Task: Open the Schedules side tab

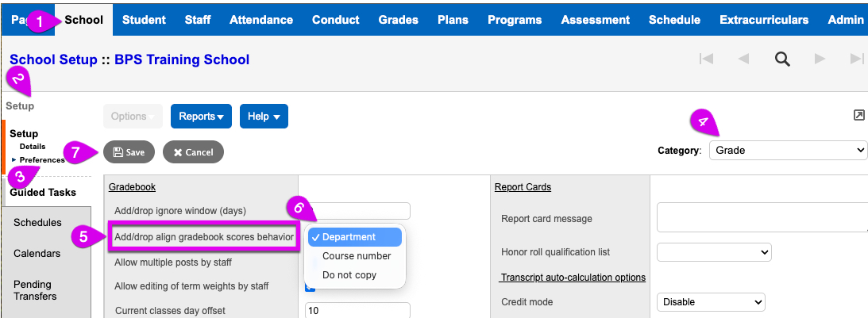Action: point(37,223)
